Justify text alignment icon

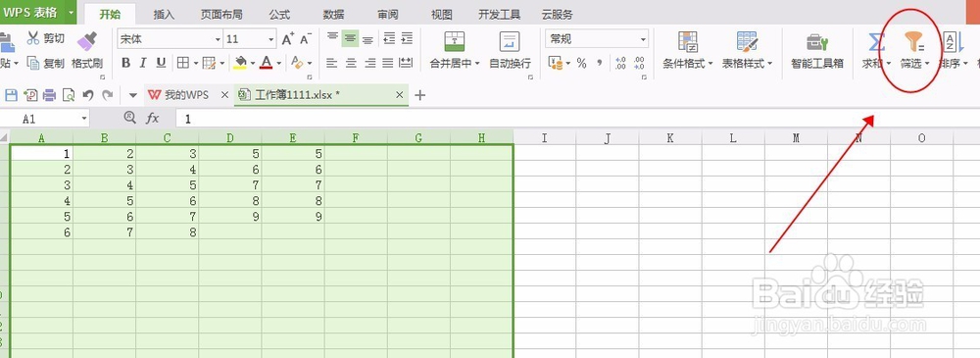[x=387, y=63]
